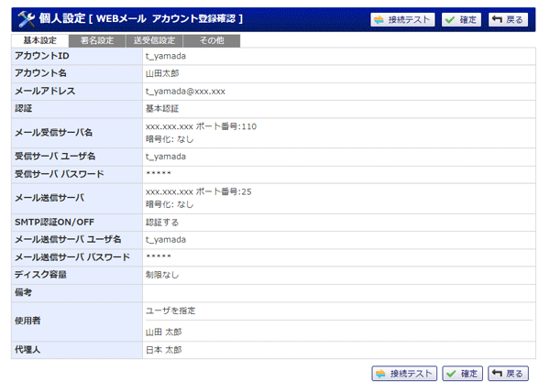Click the 認証 value 基本認証

[162, 109]
